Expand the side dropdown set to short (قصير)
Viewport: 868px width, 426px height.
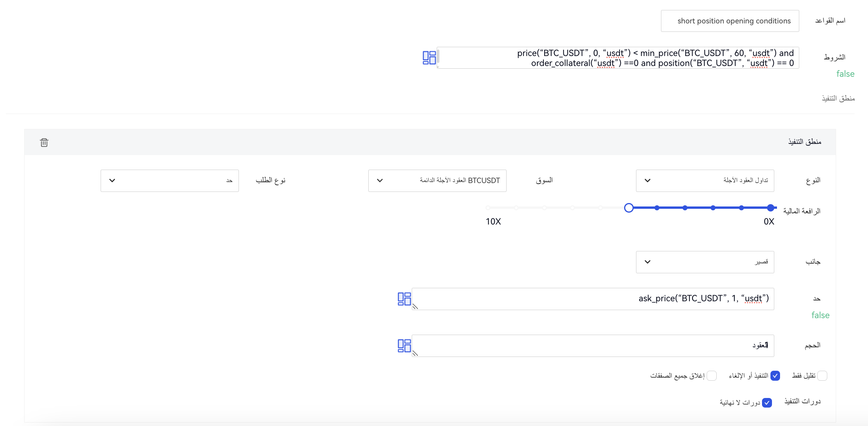705,262
